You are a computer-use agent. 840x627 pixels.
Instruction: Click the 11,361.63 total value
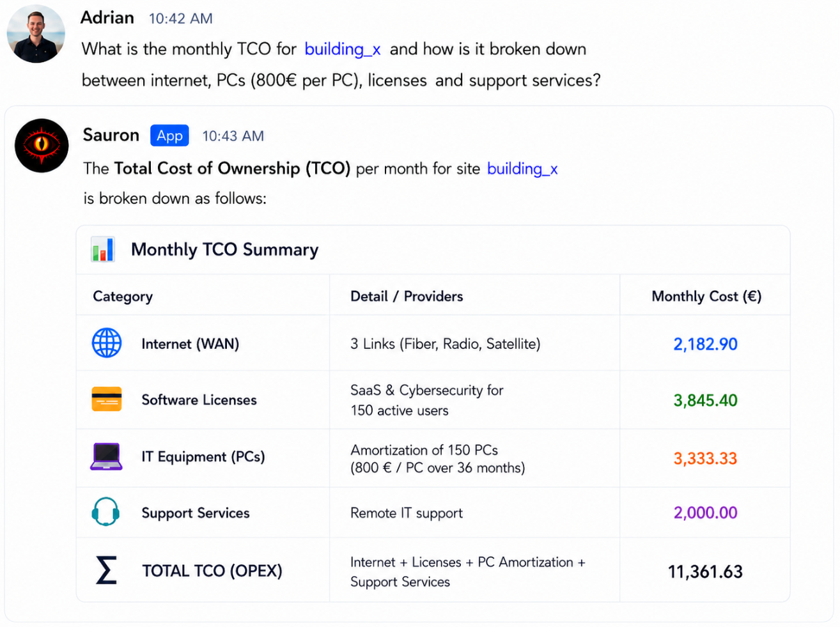click(706, 571)
